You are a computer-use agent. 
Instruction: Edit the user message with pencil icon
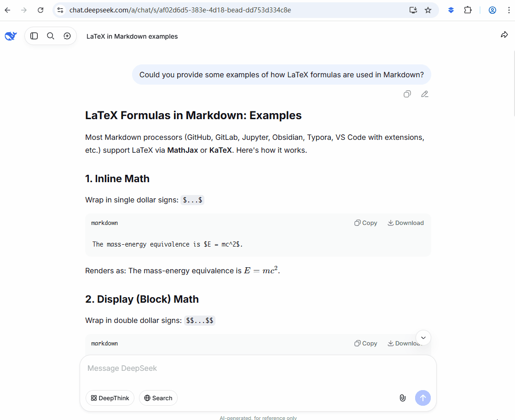pos(425,94)
